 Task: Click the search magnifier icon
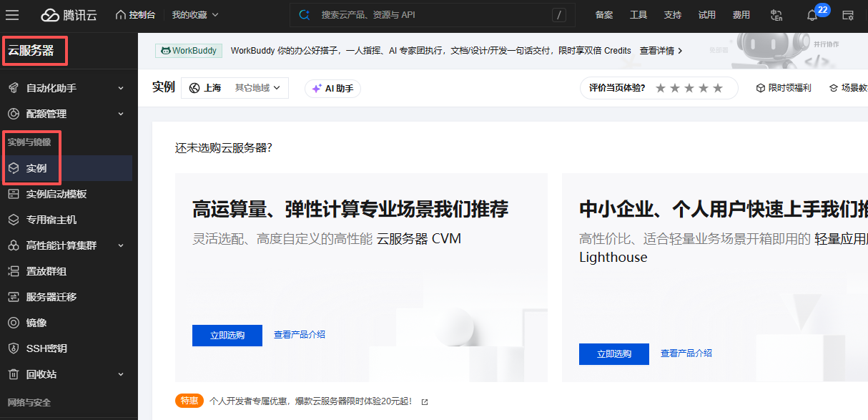point(305,14)
